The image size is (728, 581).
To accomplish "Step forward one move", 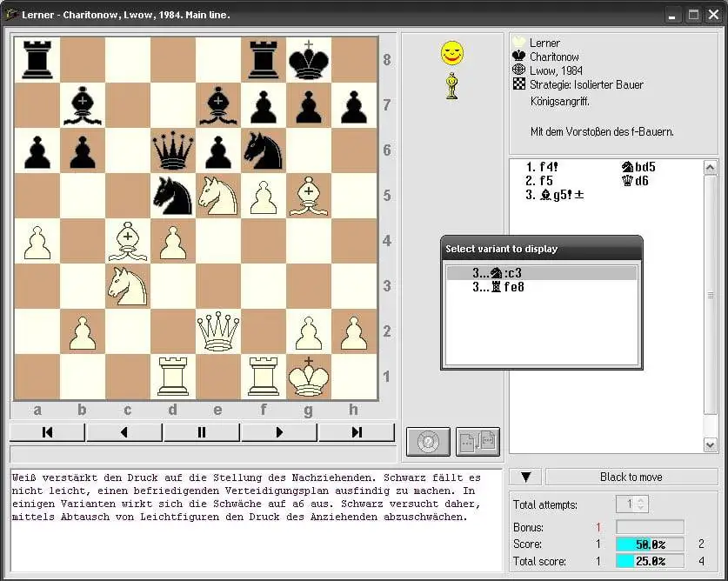I will [x=279, y=432].
